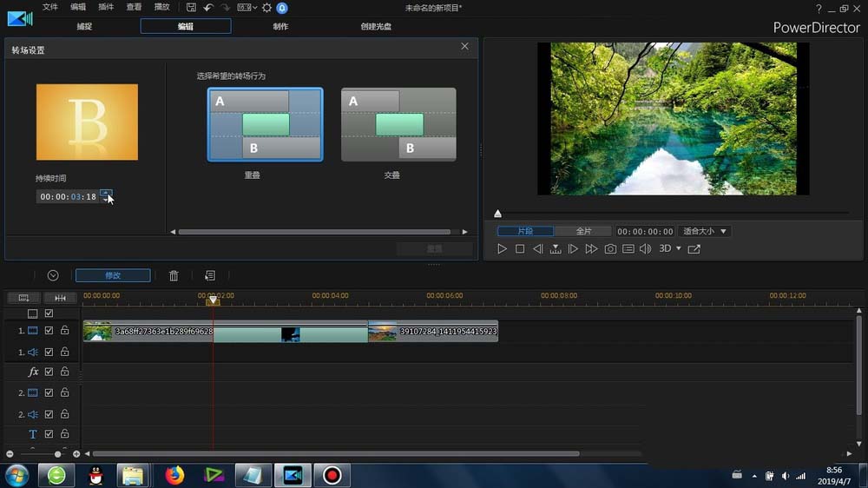This screenshot has width=868, height=488.
Task: Select the 交叠 cross transition behavior
Action: pos(398,125)
